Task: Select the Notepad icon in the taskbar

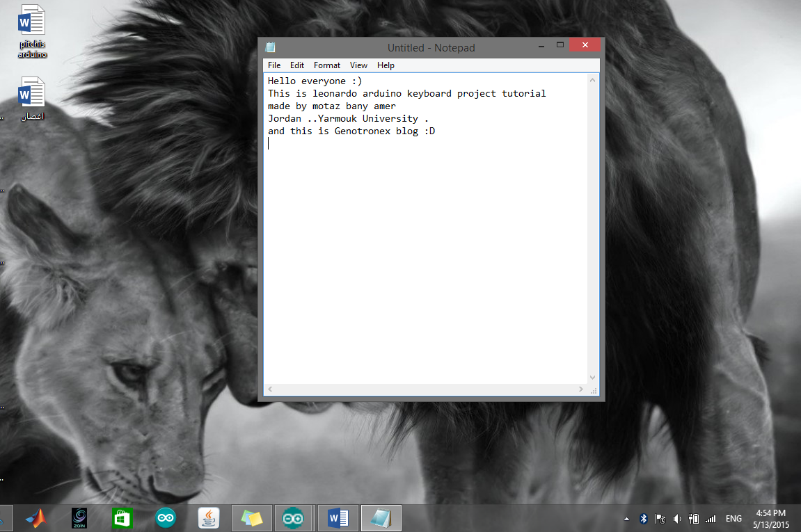Action: tap(381, 517)
